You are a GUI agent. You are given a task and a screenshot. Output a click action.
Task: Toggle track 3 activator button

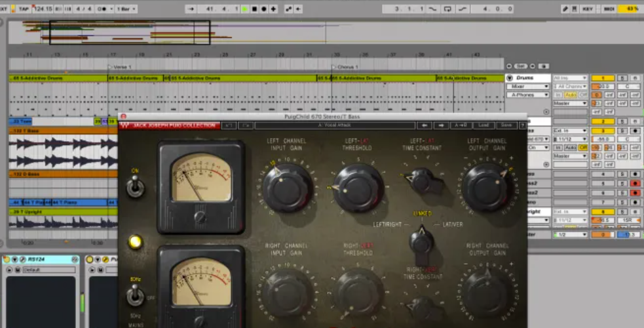603,131
